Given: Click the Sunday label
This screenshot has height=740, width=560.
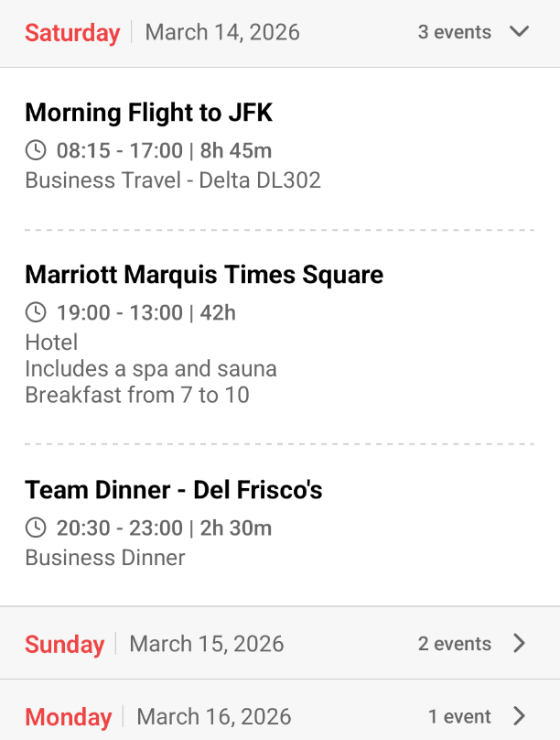Looking at the screenshot, I should [x=64, y=644].
